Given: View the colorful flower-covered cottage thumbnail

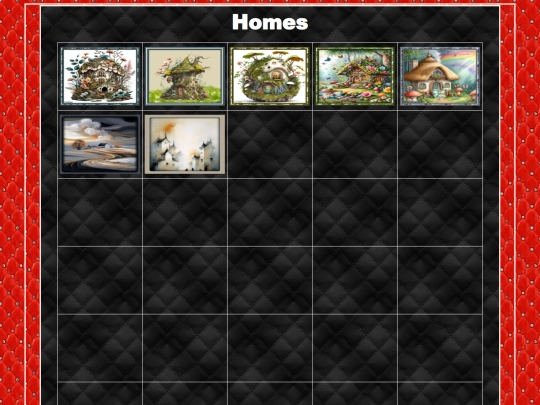Looking at the screenshot, I should coord(355,76).
